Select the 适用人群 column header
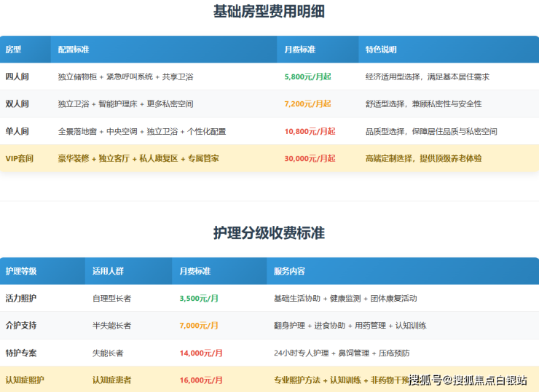 108,271
